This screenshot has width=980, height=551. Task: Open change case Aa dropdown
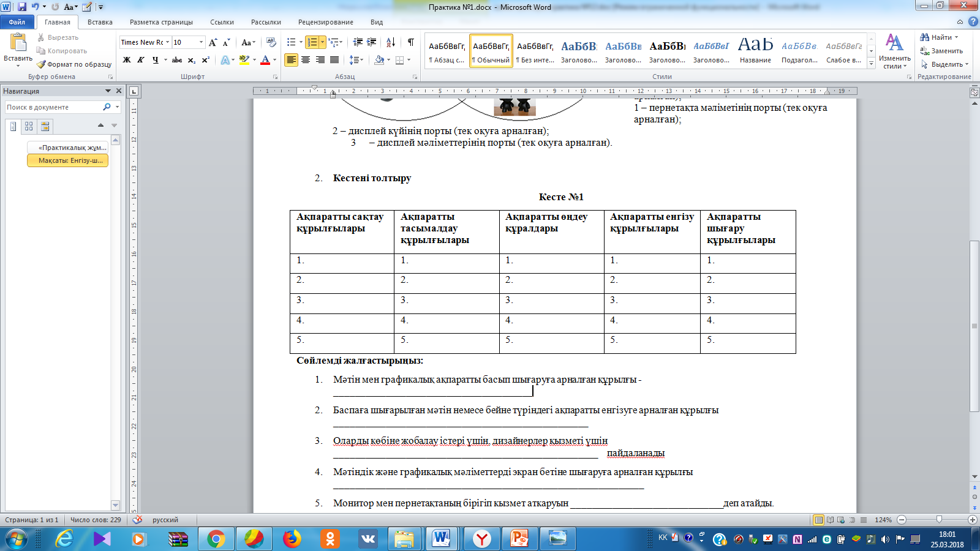(x=247, y=42)
